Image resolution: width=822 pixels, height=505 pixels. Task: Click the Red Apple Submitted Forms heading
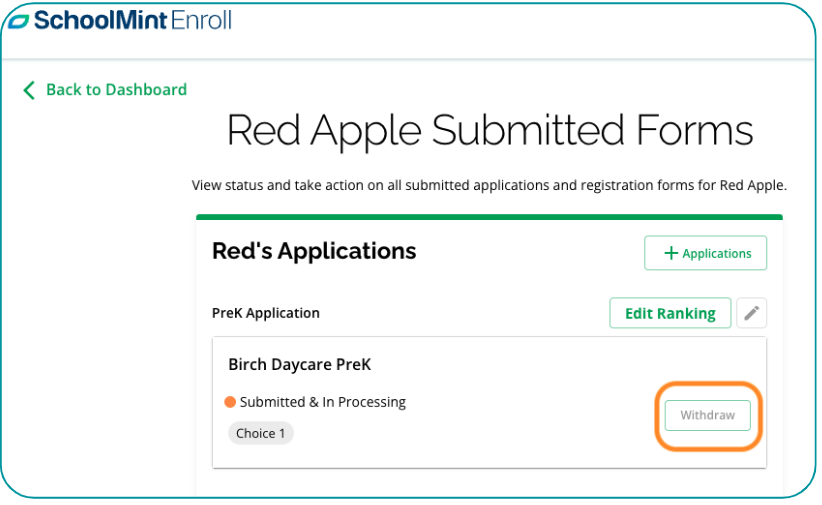(x=489, y=131)
